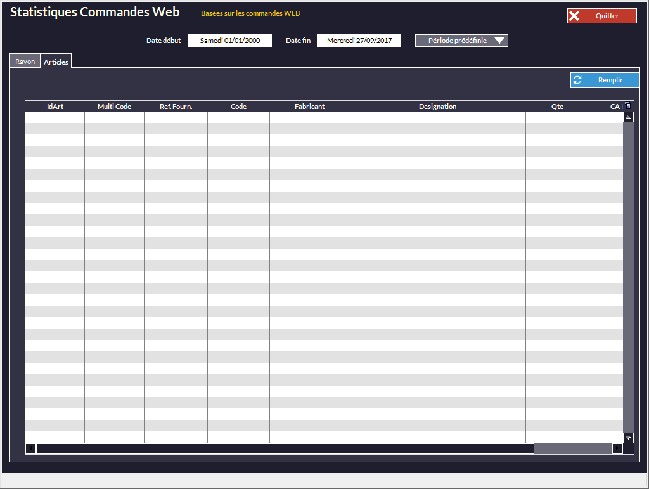Click the Quitter button

(601, 16)
